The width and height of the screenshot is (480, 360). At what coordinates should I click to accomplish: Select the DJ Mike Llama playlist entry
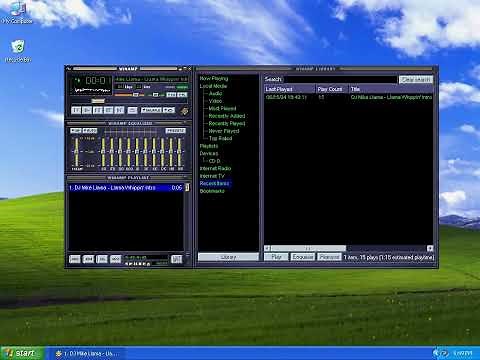[126, 188]
